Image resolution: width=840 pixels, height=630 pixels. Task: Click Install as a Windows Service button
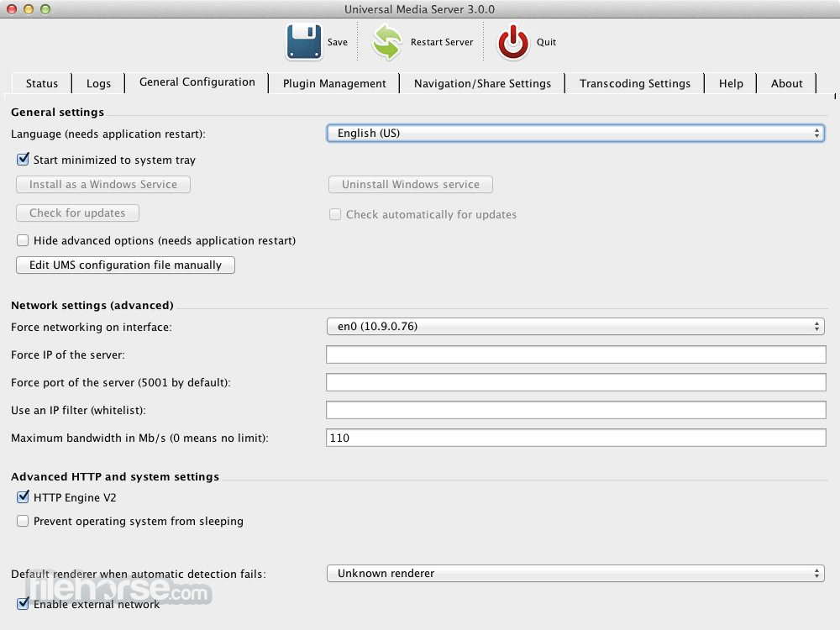102,184
